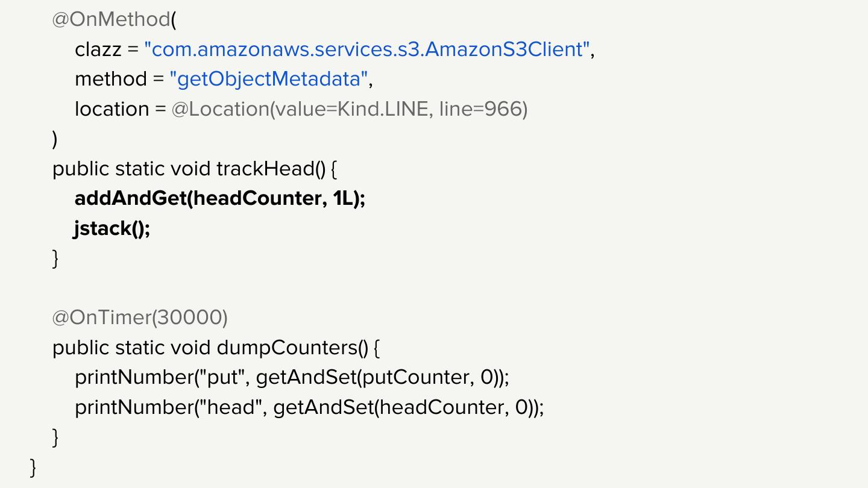Click the closing parenthesis after the location line
Image resolution: width=868 pixels, height=488 pixels.
55,139
